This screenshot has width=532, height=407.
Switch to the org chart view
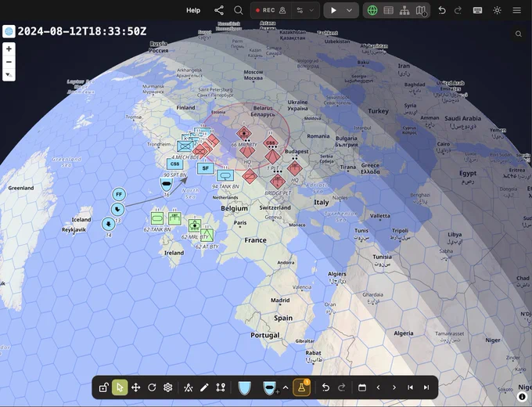click(404, 10)
